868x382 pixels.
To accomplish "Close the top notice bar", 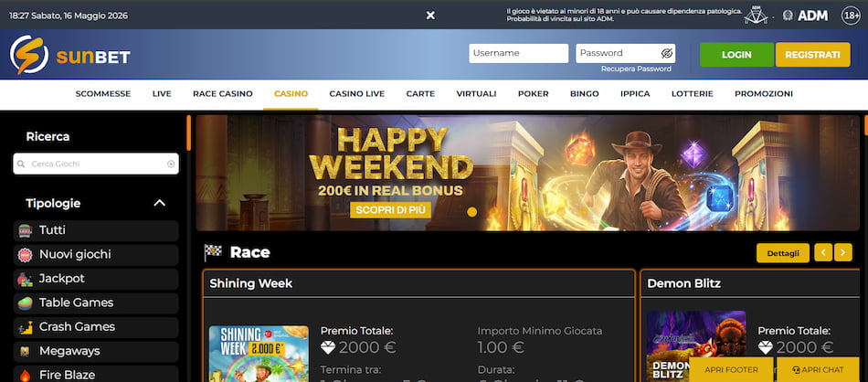I will [430, 16].
